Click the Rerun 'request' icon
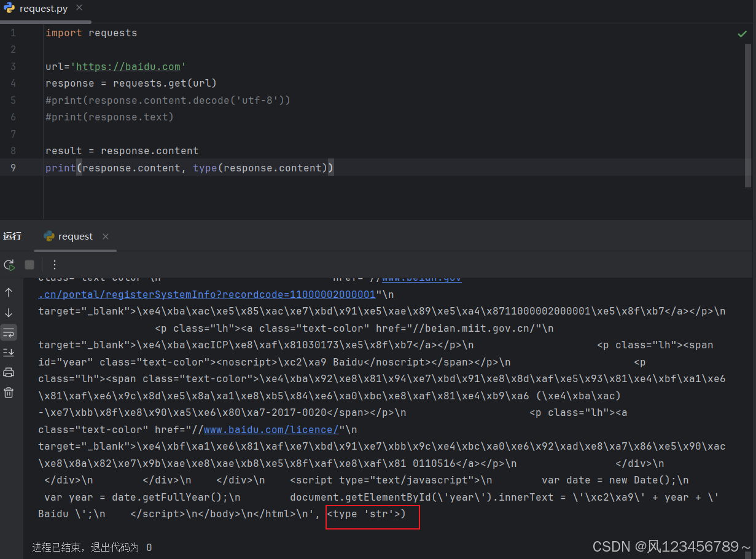The width and height of the screenshot is (756, 559). [9, 265]
